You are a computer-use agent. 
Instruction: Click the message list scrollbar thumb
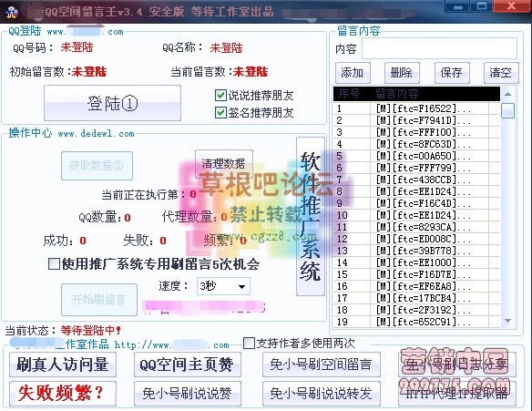tap(507, 110)
